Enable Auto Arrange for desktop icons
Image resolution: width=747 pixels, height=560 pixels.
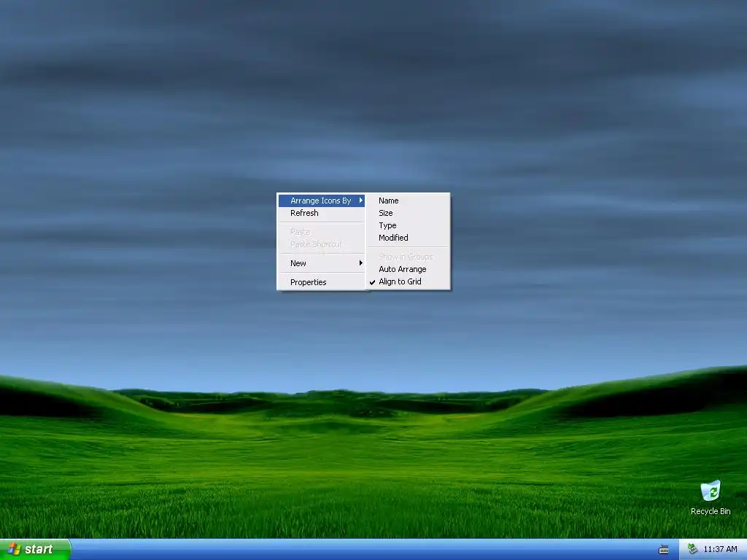(x=409, y=269)
